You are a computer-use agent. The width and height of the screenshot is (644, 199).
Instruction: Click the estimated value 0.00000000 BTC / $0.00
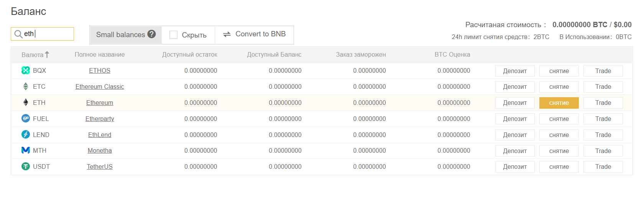pyautogui.click(x=592, y=24)
